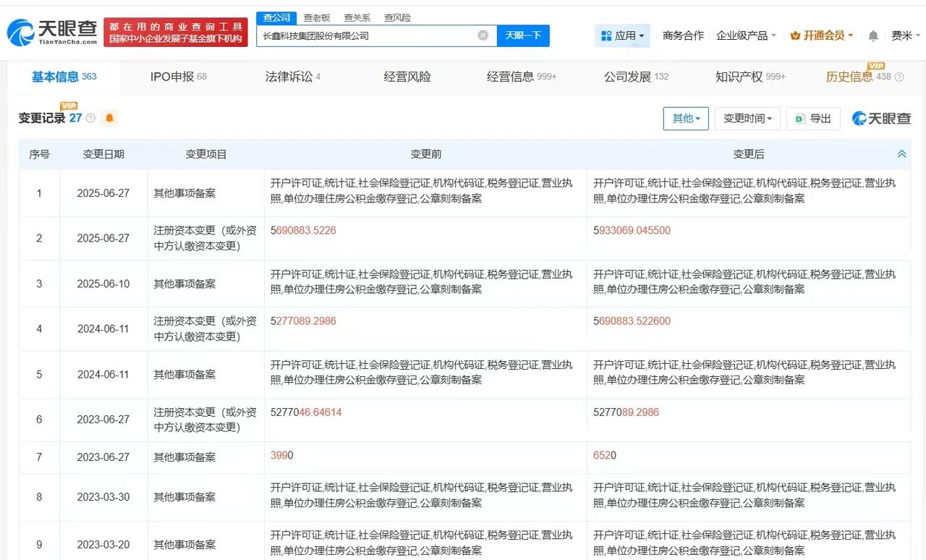Select the before value 5690883.5226

pyautogui.click(x=303, y=231)
